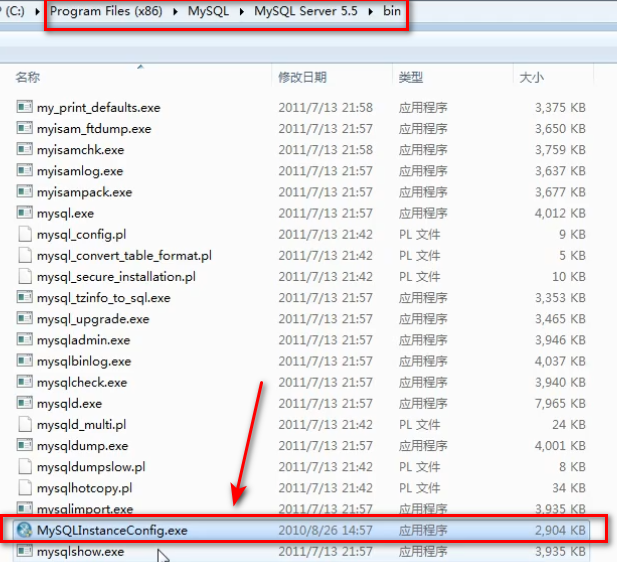Click the mysqldump.exe file icon
Viewport: 617px width, 562px height.
point(24,445)
